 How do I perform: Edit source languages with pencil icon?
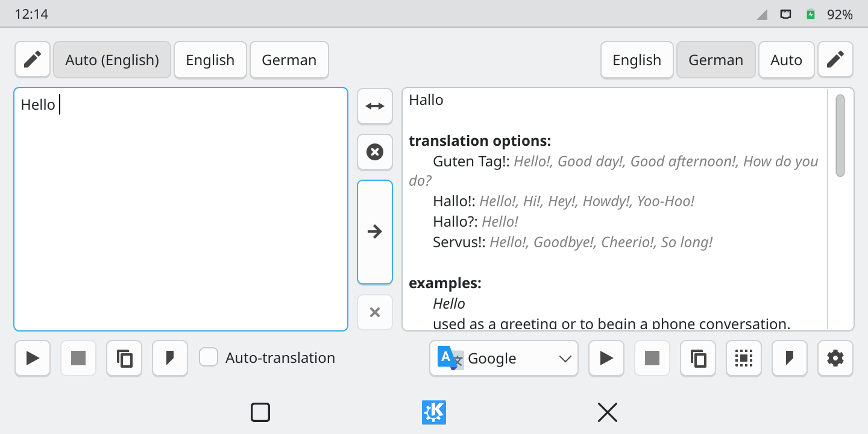coord(33,60)
